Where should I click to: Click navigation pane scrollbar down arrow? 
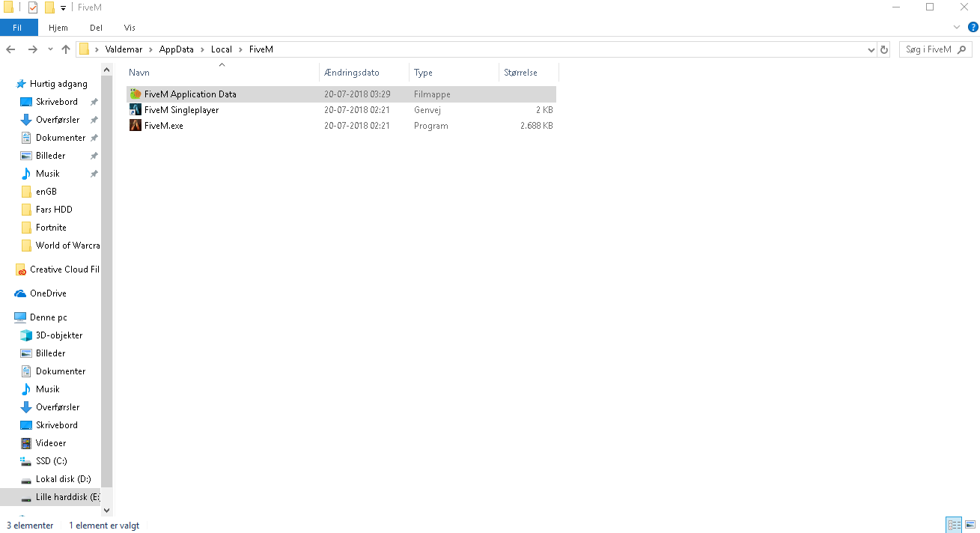pos(106,510)
